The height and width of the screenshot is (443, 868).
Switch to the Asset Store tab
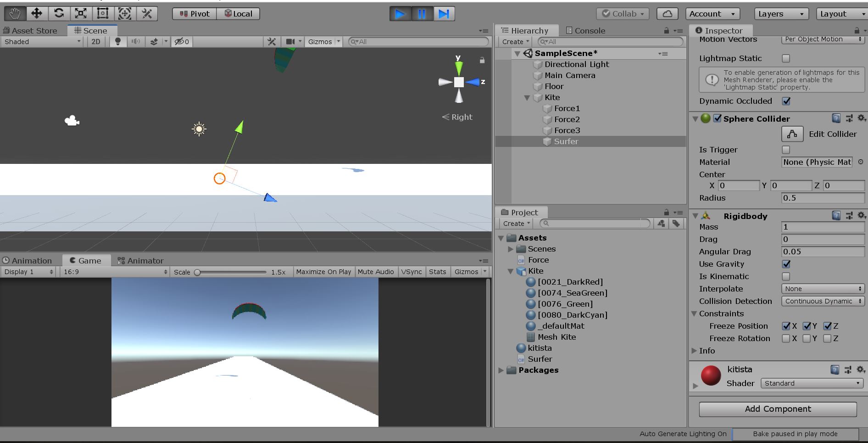coord(30,31)
